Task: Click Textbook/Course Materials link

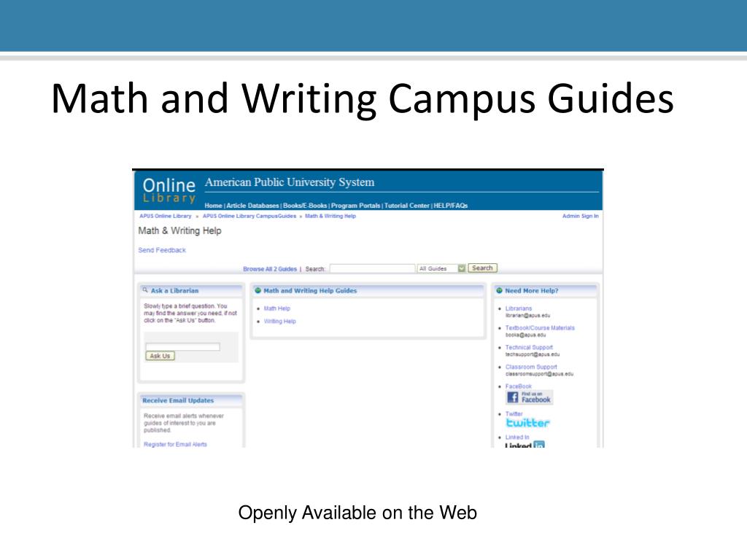Action: (540, 328)
